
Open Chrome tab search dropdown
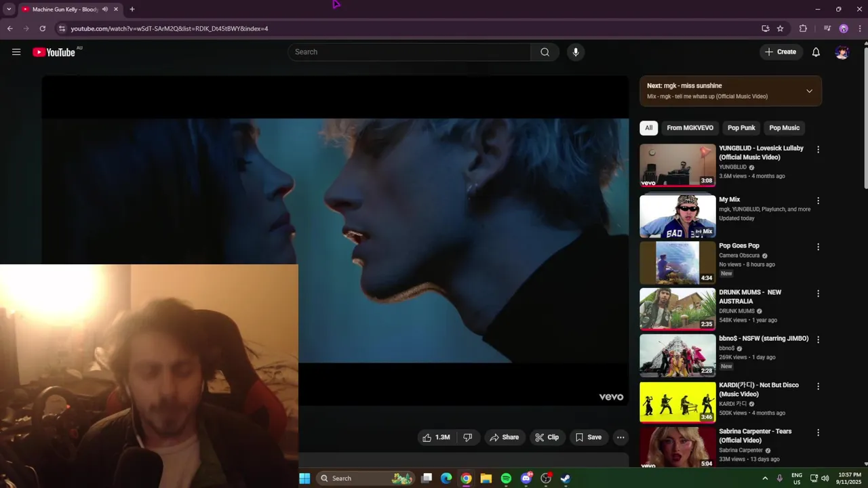pos(9,9)
